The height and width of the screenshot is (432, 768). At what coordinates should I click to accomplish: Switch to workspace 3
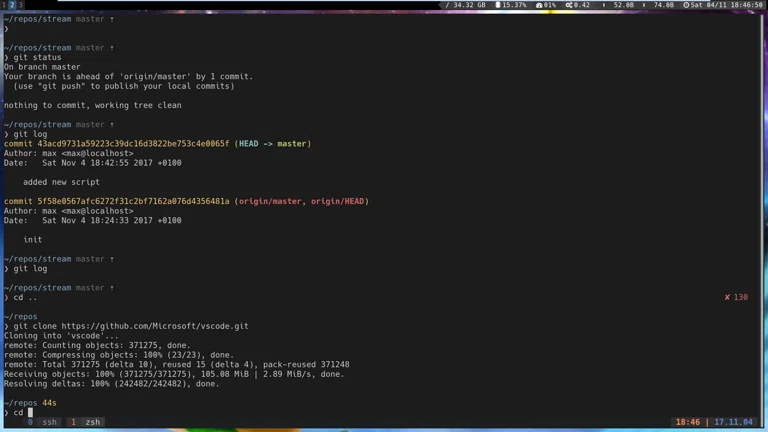coord(21,4)
